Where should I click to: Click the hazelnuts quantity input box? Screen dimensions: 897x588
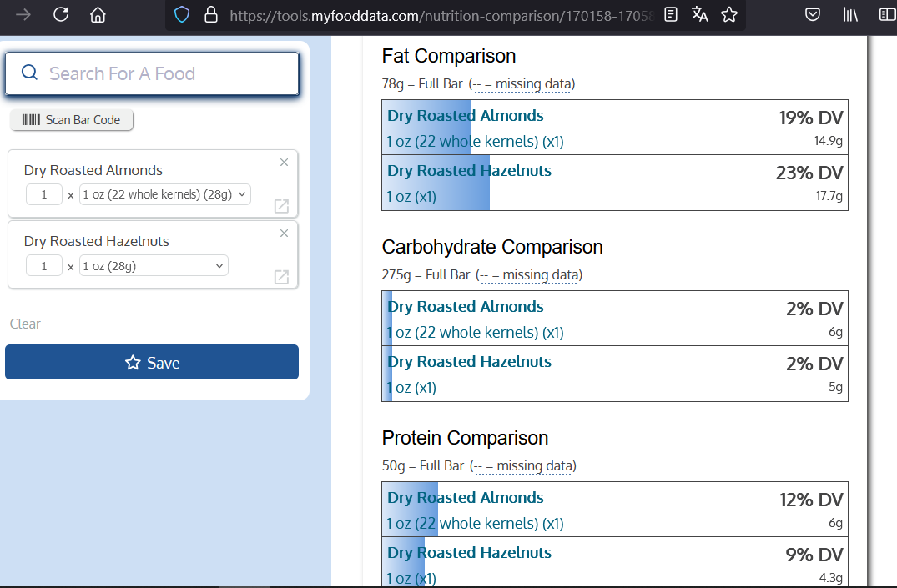tap(44, 266)
